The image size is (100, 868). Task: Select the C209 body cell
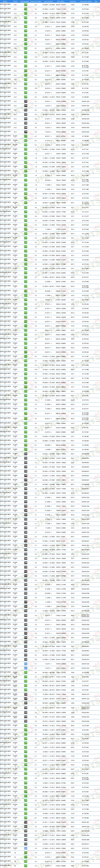pos(73,5)
